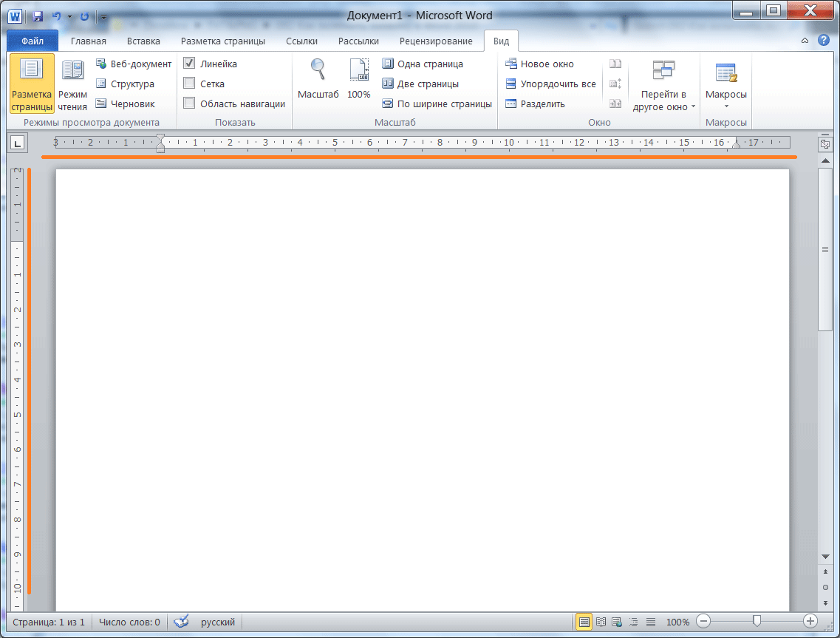Click the scroll down arrow

click(825, 557)
